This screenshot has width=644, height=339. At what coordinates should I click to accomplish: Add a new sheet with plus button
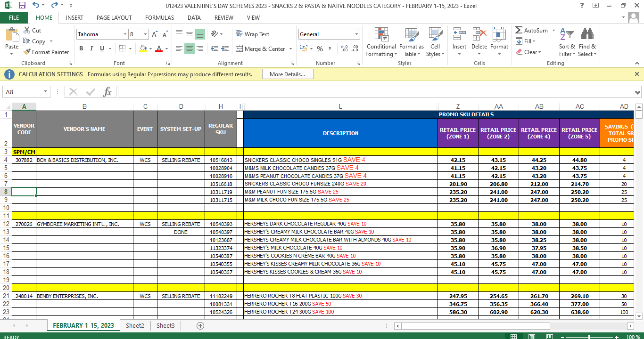click(x=200, y=326)
